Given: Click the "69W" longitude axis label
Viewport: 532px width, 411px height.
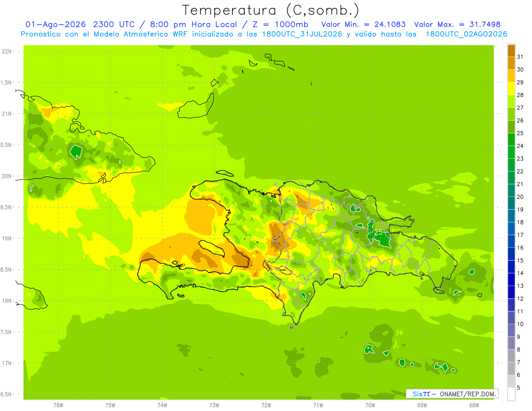Looking at the screenshot, I should (x=422, y=405).
